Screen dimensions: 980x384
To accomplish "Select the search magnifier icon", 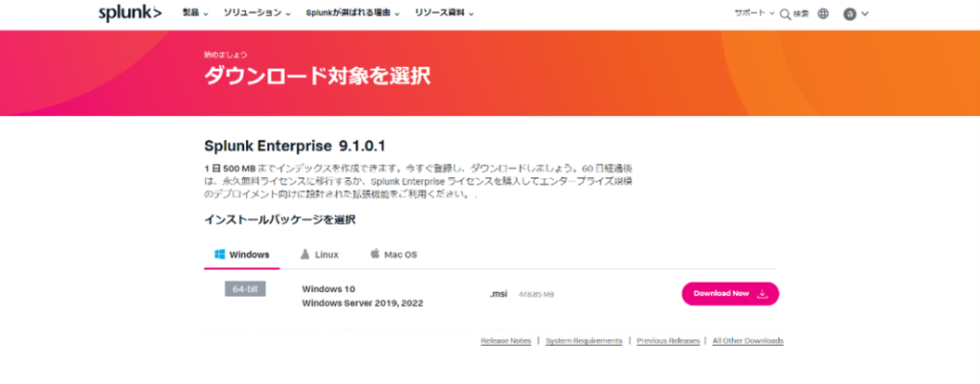I will point(786,13).
